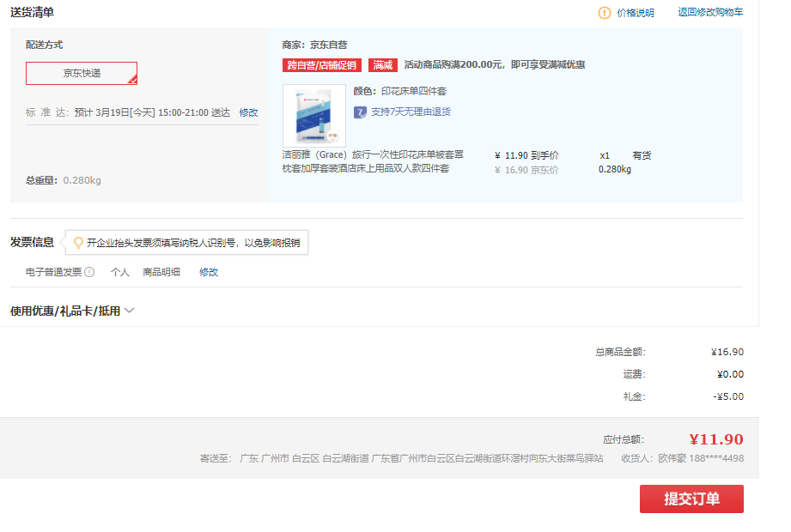Click the 价格说明 text link
Viewport: 791px width, 532px height.
[635, 13]
